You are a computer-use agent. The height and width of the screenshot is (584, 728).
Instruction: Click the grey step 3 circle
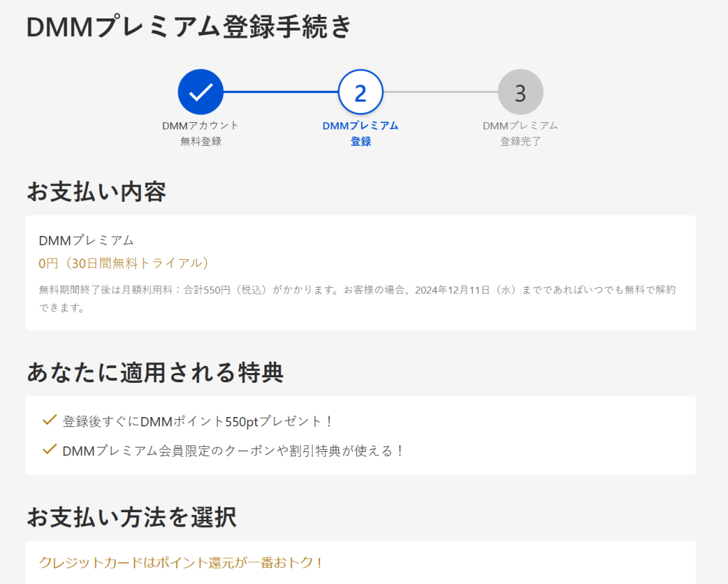[x=520, y=92]
